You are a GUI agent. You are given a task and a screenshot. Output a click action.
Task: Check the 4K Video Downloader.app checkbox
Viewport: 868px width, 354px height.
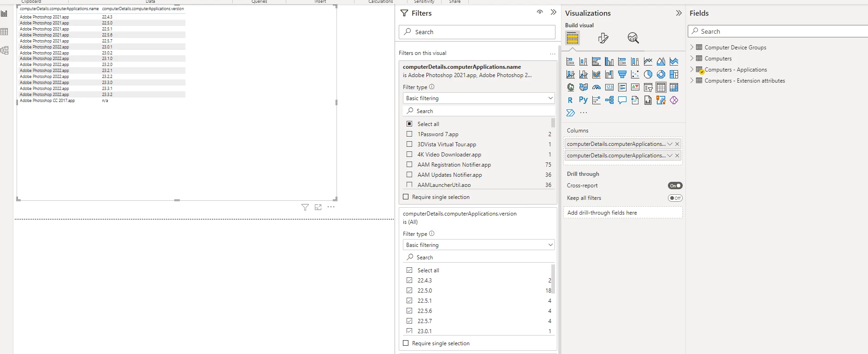pos(409,154)
